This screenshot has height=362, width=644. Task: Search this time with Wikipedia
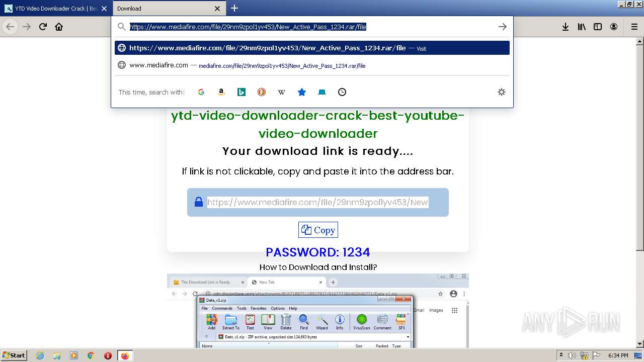[282, 92]
